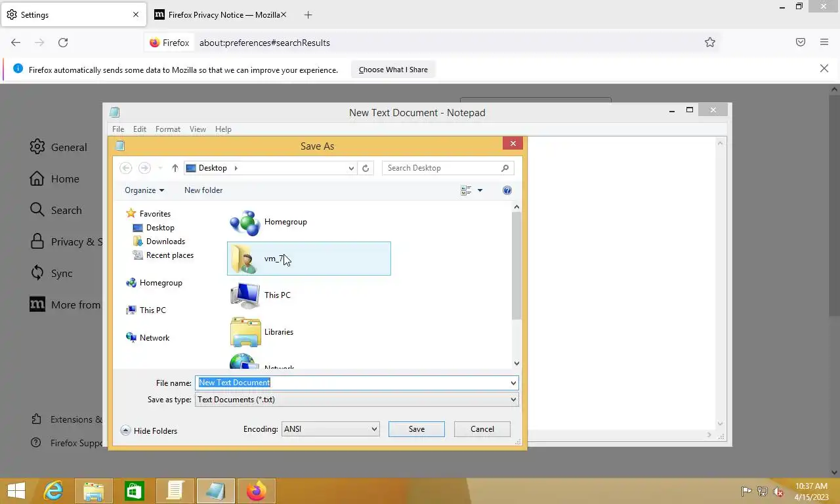
Task: Select the vm_7 user folder
Action: pyautogui.click(x=309, y=259)
